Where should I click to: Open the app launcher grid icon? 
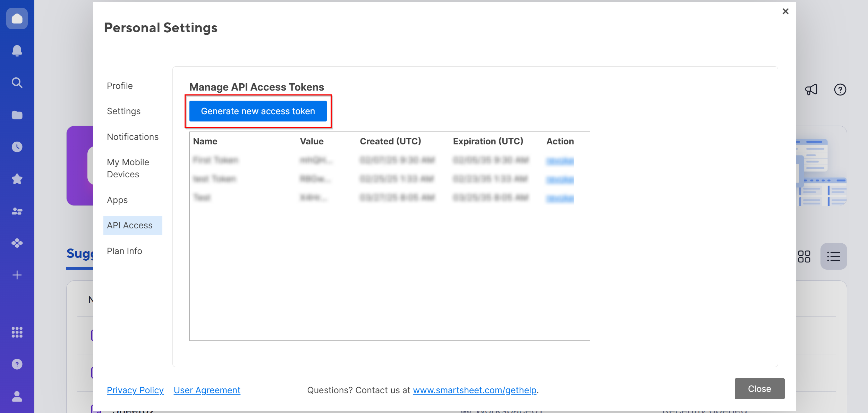tap(17, 332)
